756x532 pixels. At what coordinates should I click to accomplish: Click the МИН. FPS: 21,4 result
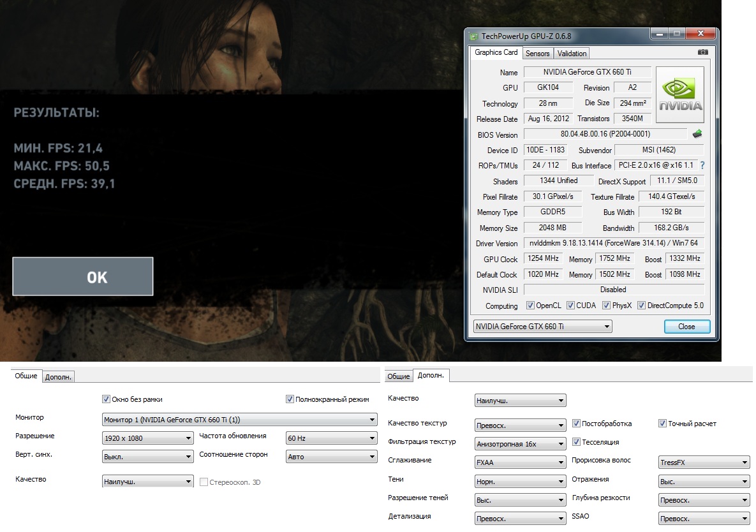[58, 149]
